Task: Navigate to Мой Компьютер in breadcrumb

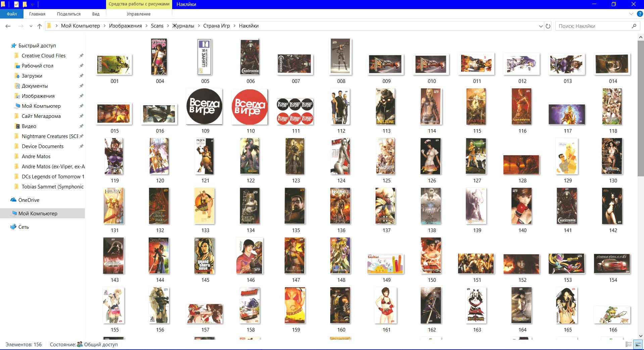Action: tap(81, 26)
